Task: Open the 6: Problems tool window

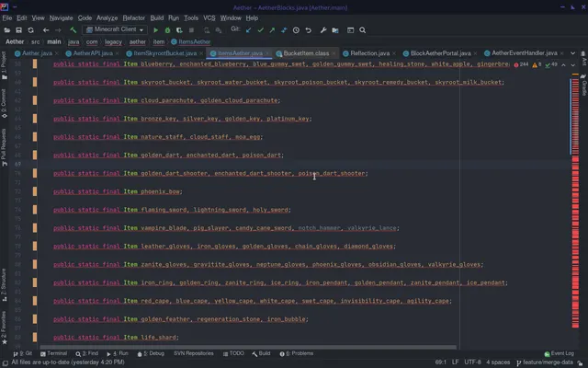Action: (296, 353)
